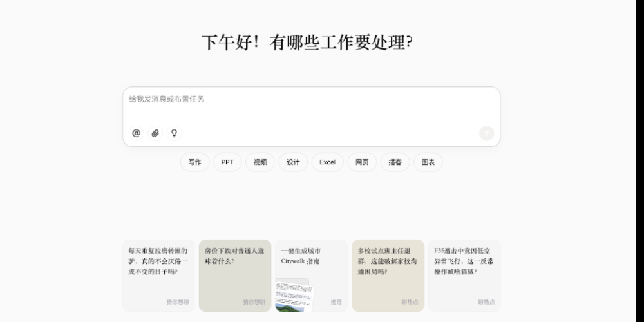Click 聊热点 label on the F35 card
This screenshot has height=322, width=644.
486,302
